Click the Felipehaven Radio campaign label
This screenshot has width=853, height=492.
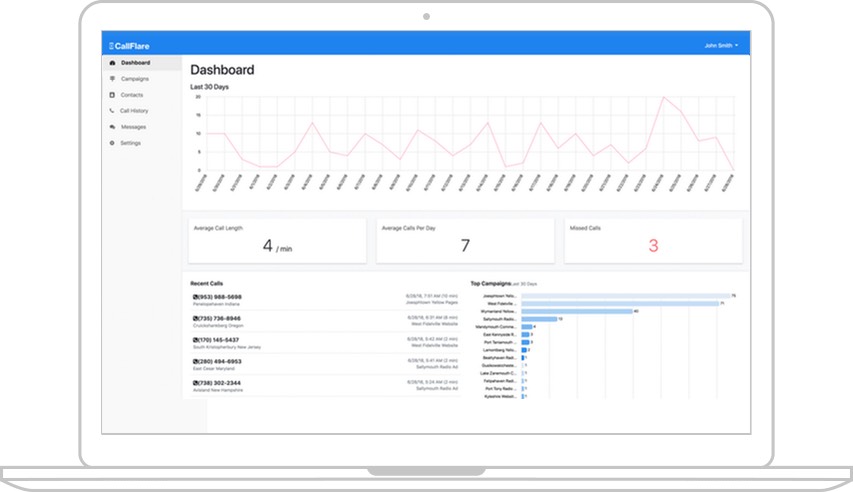[x=500, y=381]
